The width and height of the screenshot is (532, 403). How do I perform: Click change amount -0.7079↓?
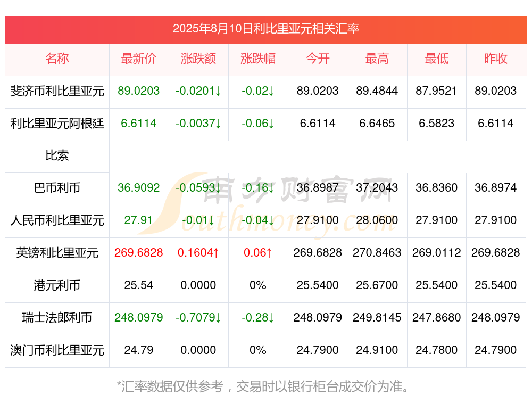(198, 317)
